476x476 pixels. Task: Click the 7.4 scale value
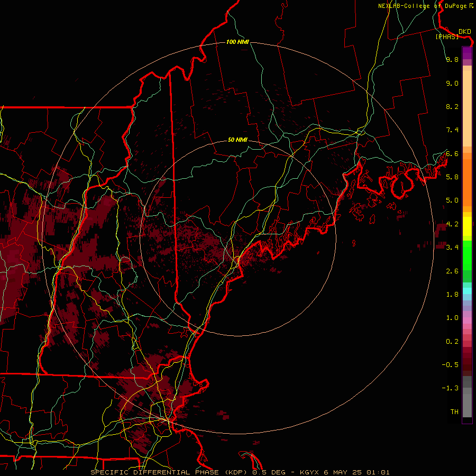click(452, 130)
